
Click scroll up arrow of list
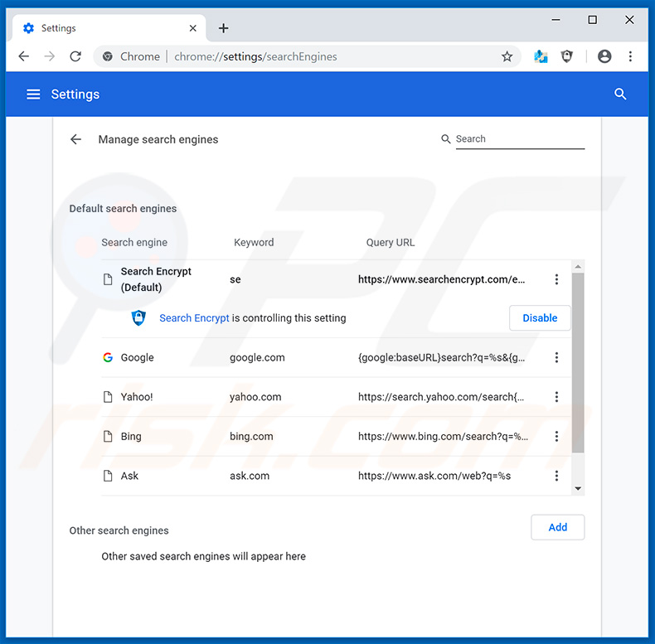578,266
